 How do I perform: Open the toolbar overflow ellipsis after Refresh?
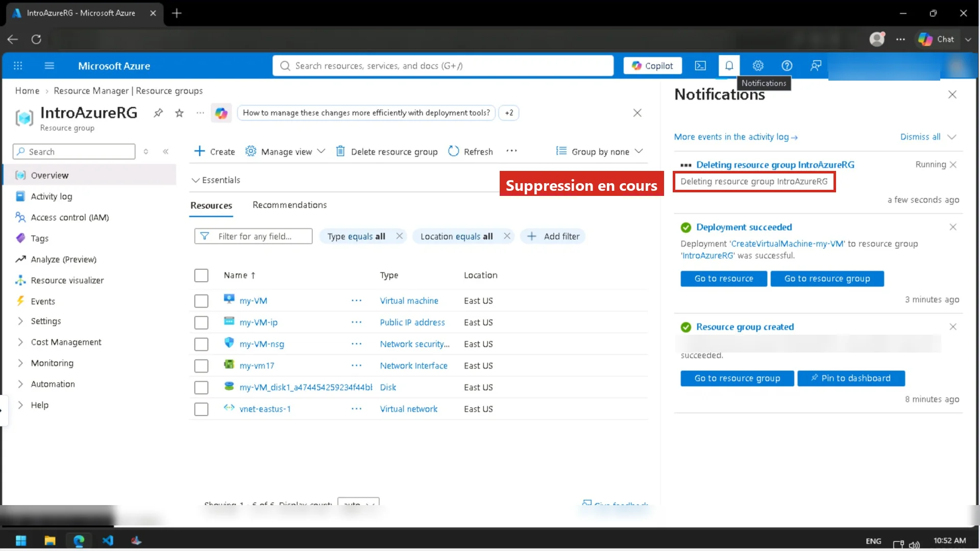click(511, 151)
